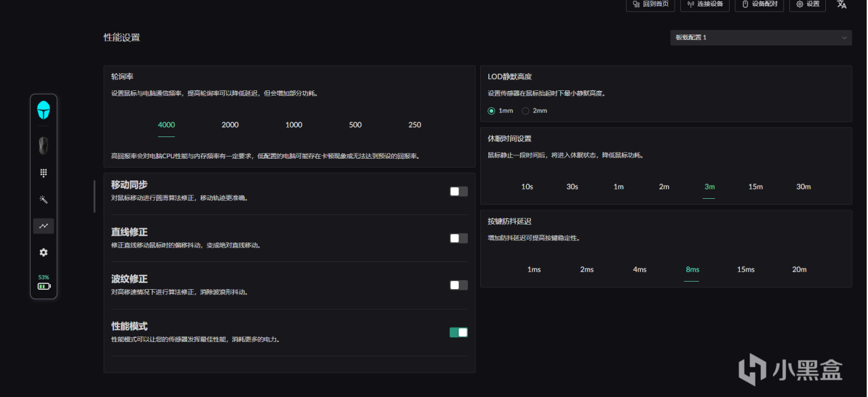The width and height of the screenshot is (868, 397).
Task: Expand the 板载配置 1 profile dropdown
Action: [x=761, y=37]
